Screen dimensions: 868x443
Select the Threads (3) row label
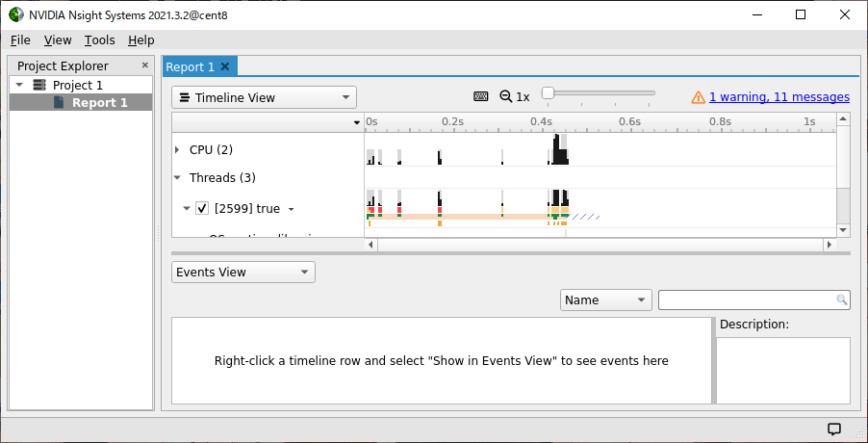(222, 178)
